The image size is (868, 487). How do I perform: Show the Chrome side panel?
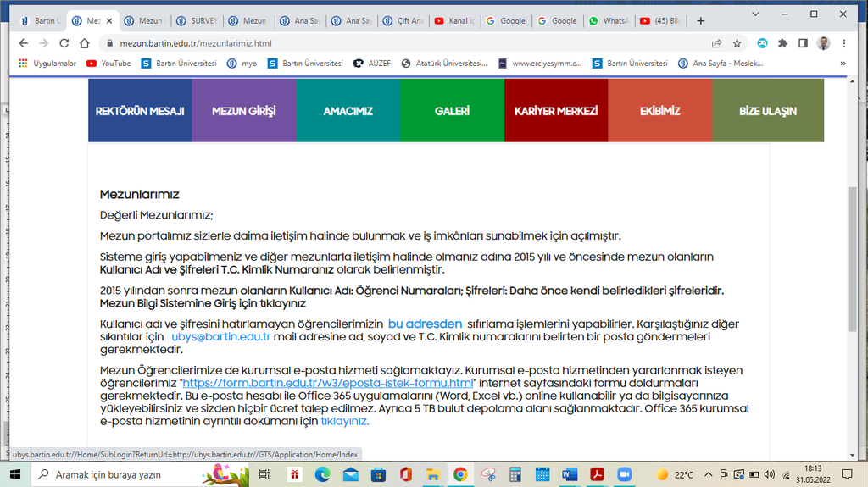coord(803,43)
